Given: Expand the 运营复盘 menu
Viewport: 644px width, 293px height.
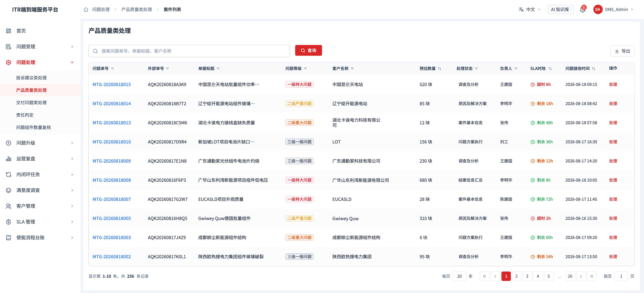Looking at the screenshot, I should pyautogui.click(x=40, y=159).
